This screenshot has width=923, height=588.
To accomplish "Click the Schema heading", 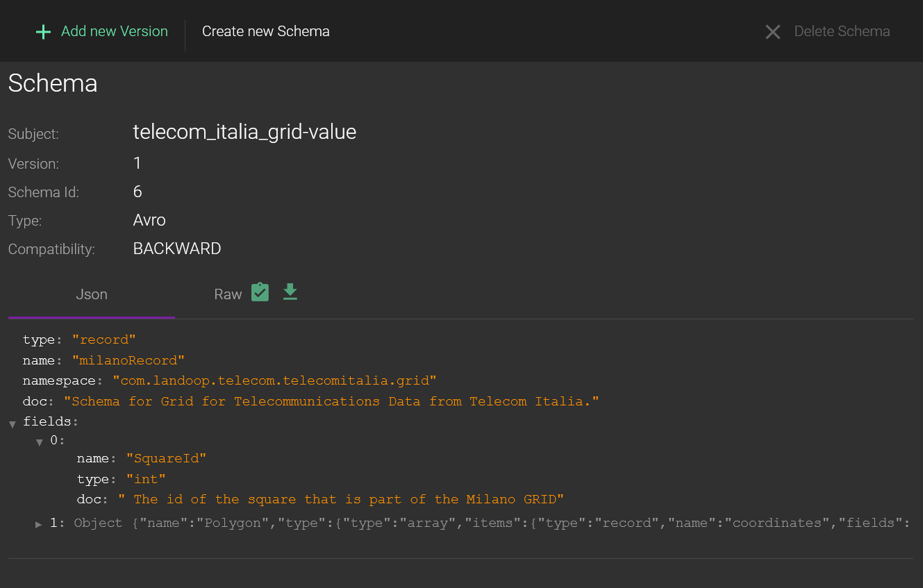I will point(53,83).
